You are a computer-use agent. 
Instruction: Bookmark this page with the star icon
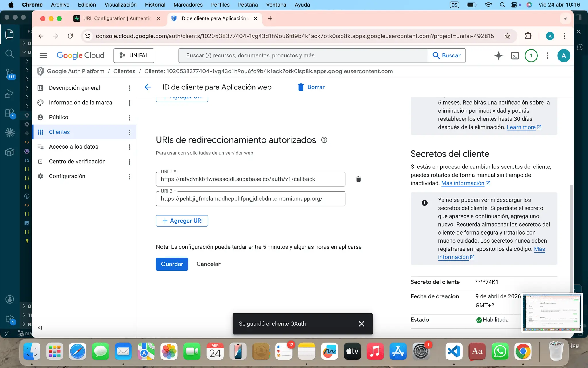[508, 36]
